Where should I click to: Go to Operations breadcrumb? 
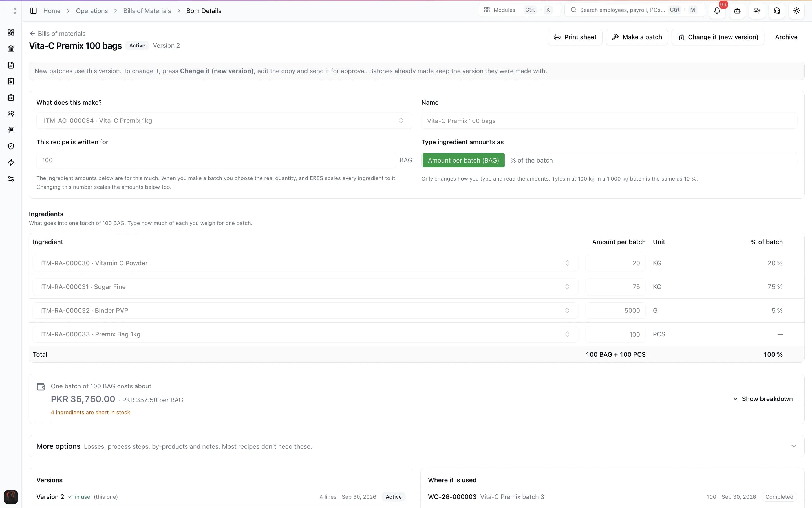(x=92, y=11)
